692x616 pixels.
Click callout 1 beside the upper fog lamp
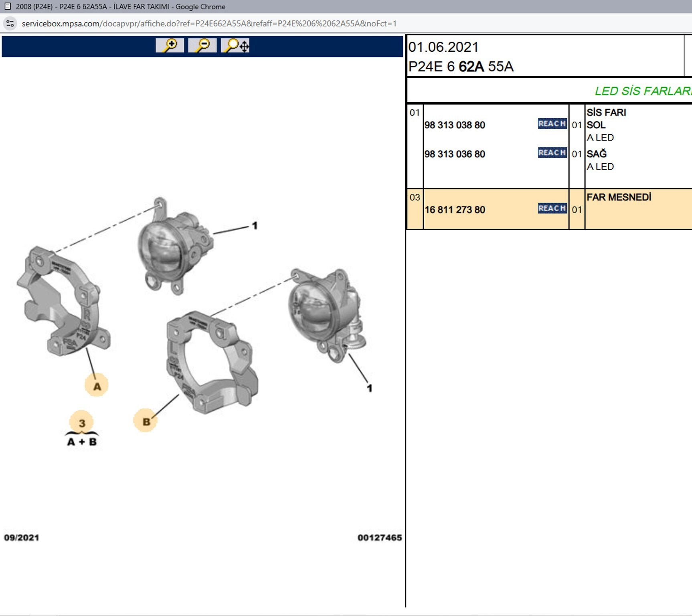point(255,226)
